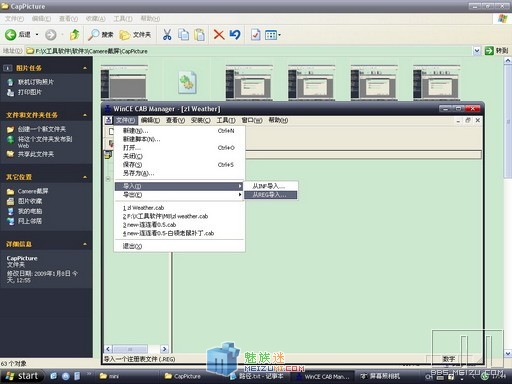Choose New (Ctrl+N) in File menu
This screenshot has width=512, height=384.
click(179, 131)
